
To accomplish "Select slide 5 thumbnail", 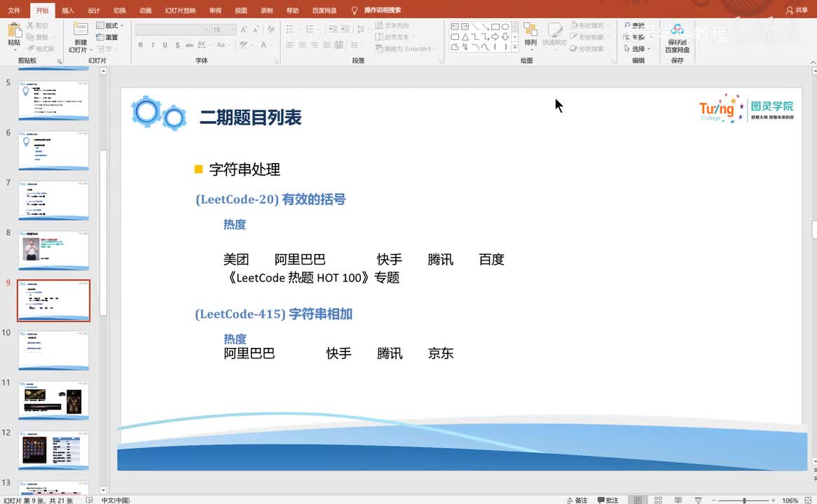I will tap(53, 101).
